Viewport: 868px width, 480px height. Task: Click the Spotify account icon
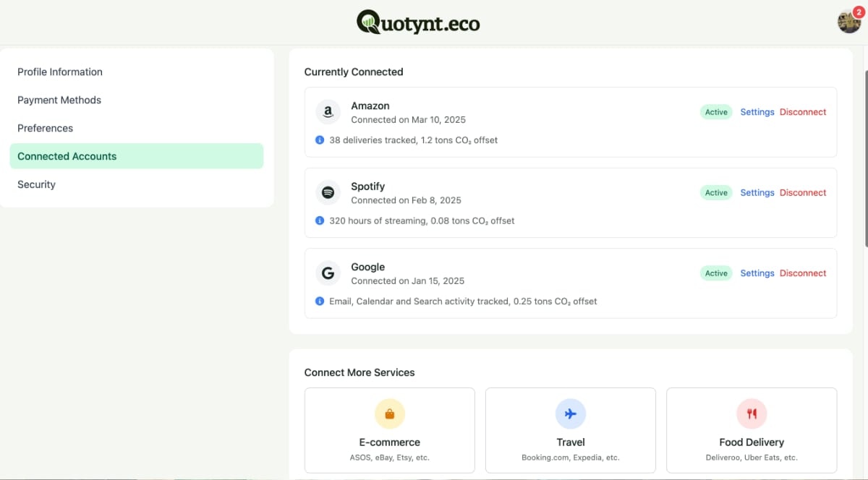click(x=328, y=192)
